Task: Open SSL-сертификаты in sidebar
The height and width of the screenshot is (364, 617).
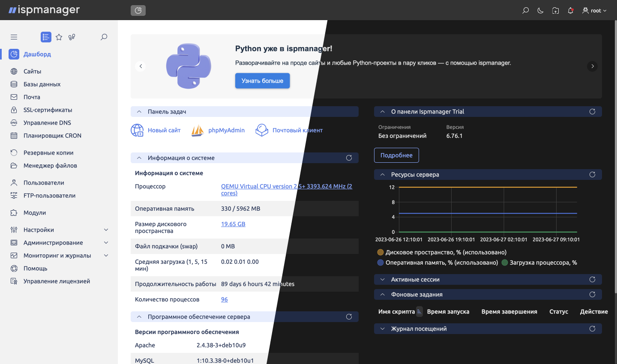Action: coord(48,110)
